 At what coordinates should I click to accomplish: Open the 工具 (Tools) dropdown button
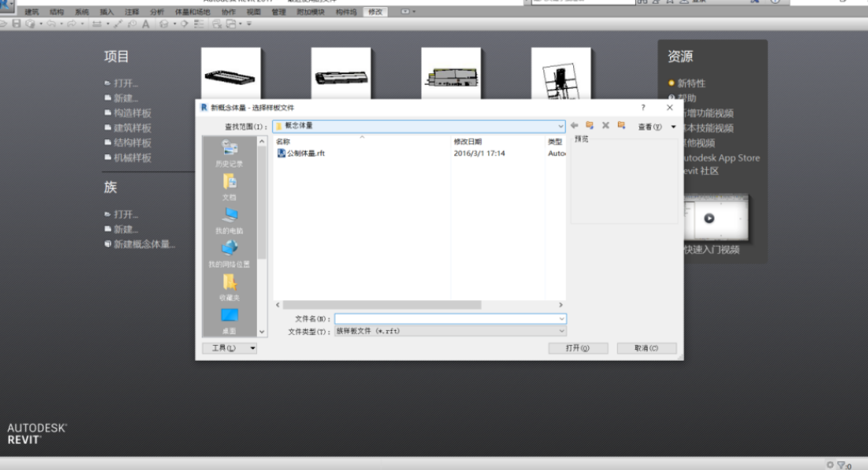(230, 348)
